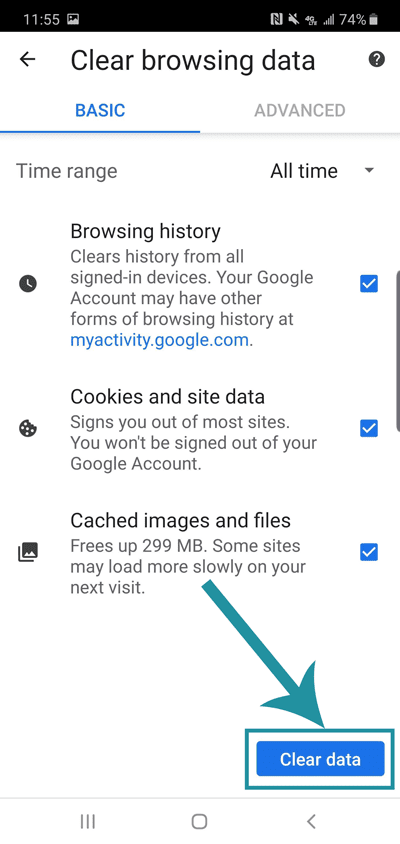Tap the Cached images and files title
The image size is (400, 844).
tap(180, 521)
